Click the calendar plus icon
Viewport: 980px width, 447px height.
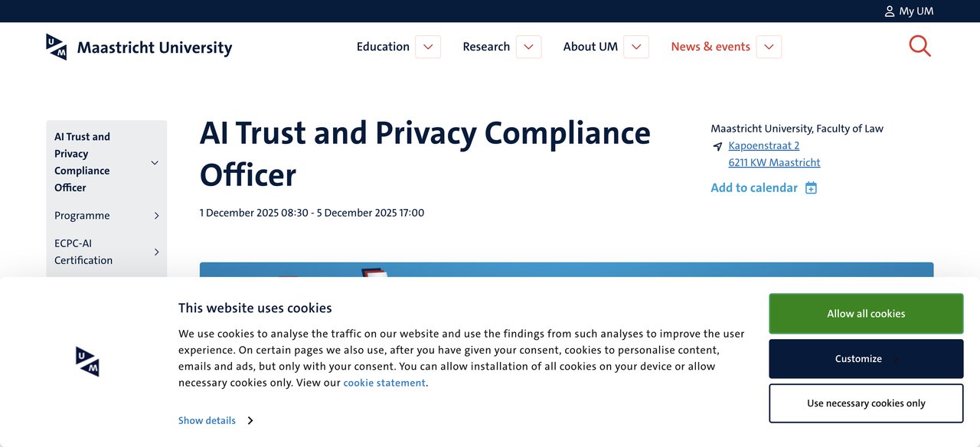812,188
